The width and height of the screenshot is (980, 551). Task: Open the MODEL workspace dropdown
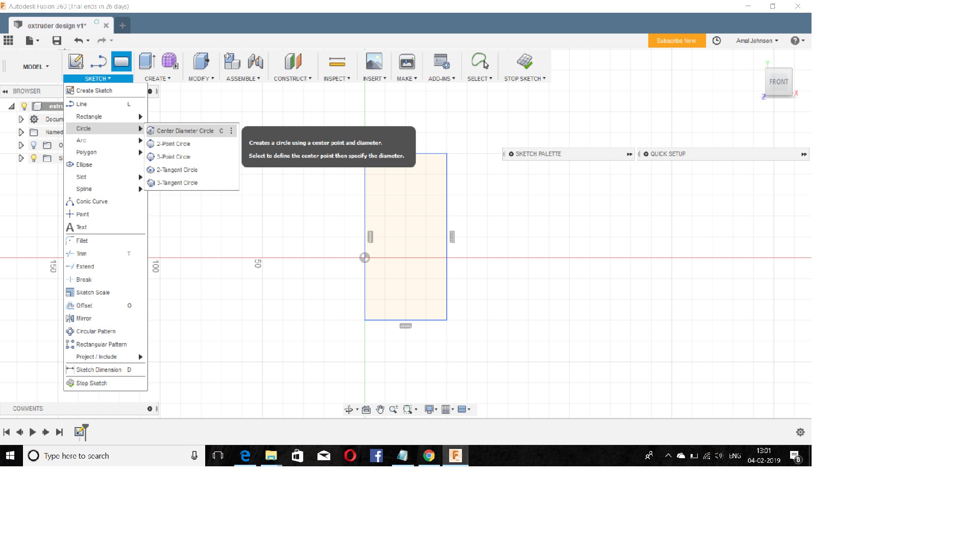36,67
